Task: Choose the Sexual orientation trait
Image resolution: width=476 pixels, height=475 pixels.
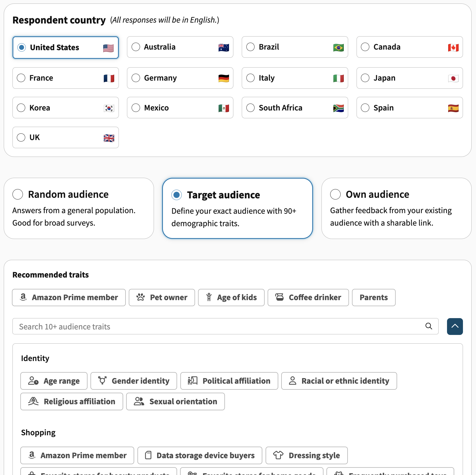Action: click(175, 401)
